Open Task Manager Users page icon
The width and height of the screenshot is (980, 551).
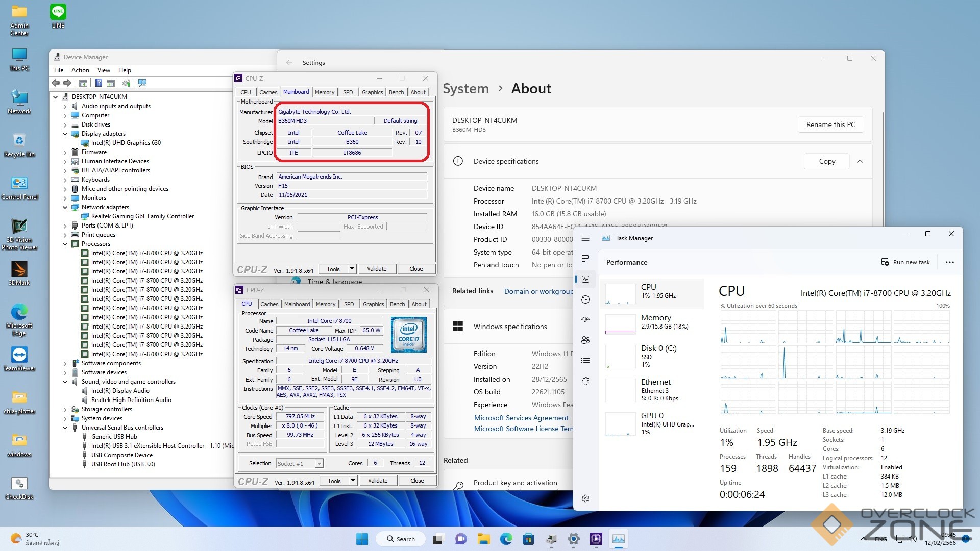point(585,340)
